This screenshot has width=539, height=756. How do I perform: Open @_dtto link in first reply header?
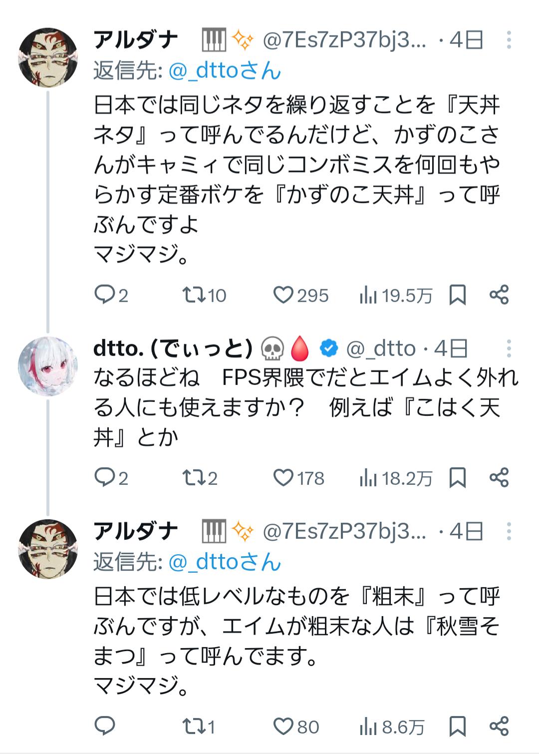click(225, 71)
